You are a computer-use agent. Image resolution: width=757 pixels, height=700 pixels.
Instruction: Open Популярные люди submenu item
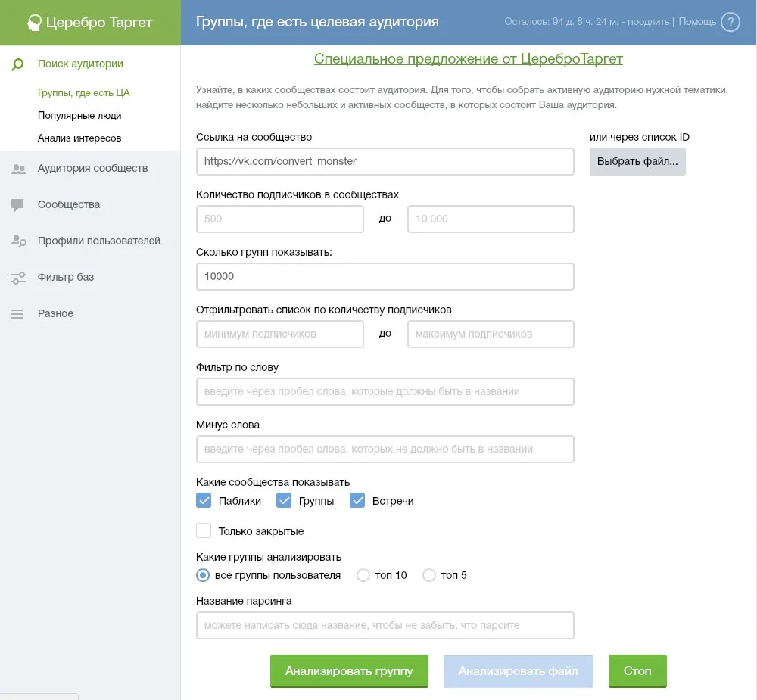pos(79,116)
